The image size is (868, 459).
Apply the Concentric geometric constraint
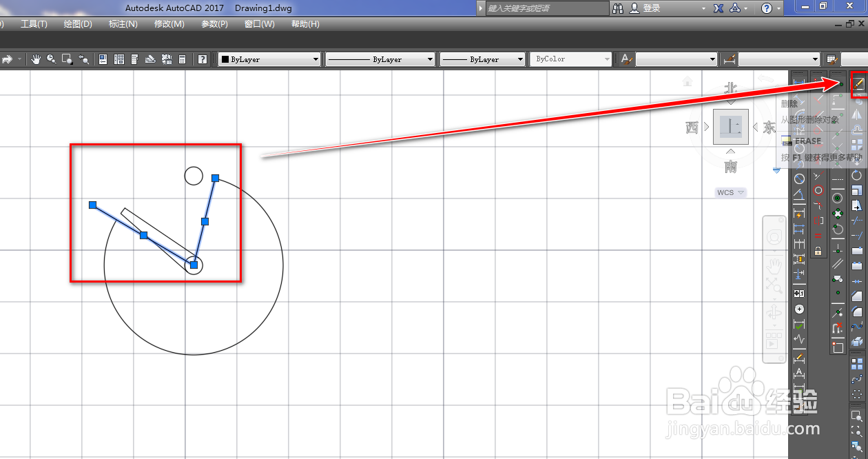coord(818,190)
